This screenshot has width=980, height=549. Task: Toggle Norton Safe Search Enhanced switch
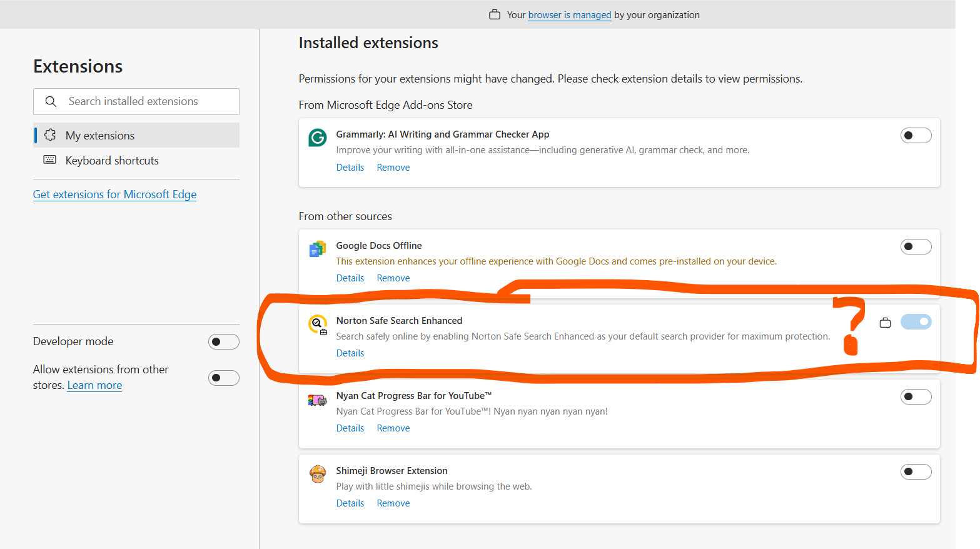tap(916, 322)
